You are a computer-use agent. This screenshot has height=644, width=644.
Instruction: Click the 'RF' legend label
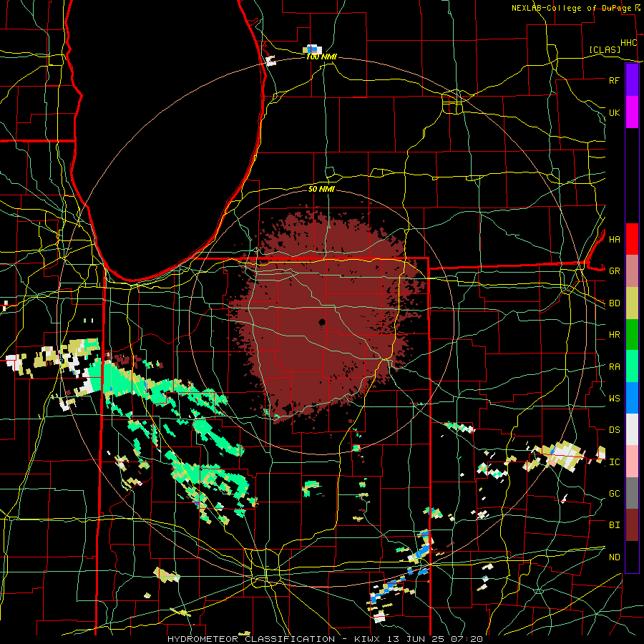pyautogui.click(x=614, y=80)
